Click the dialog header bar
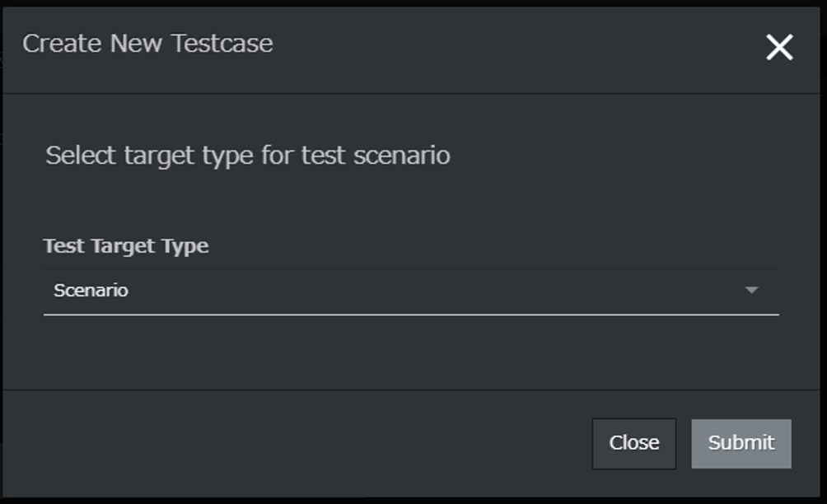Viewport: 827px width, 504px height. click(x=494, y=48)
